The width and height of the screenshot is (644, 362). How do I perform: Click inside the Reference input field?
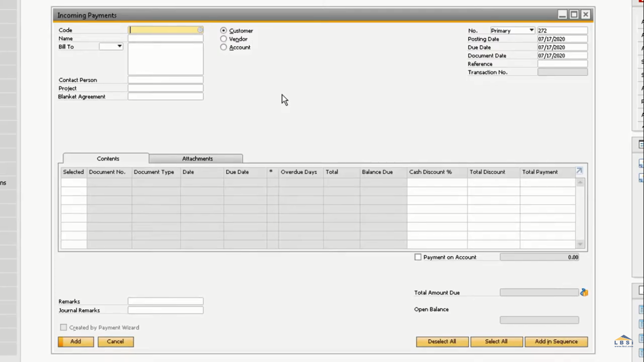pyautogui.click(x=562, y=64)
